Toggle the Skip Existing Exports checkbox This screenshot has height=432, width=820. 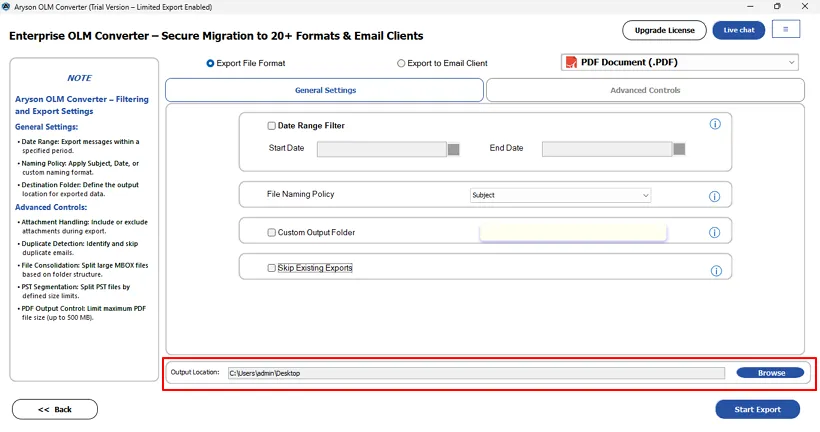coord(272,268)
